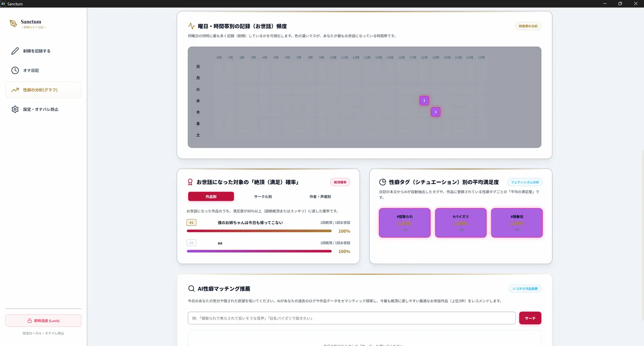Viewport: 644px width, 346px height.
Task: Open the #パイズリ tag card
Action: pyautogui.click(x=461, y=223)
